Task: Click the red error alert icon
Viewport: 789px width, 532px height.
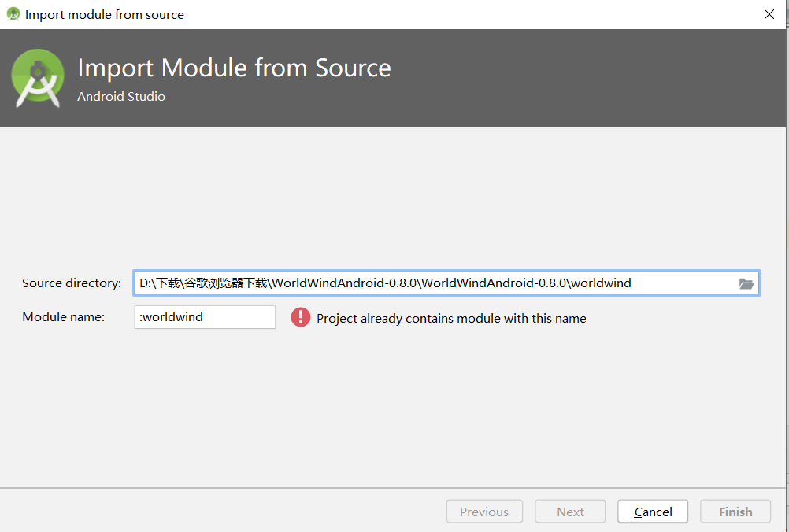Action: [x=301, y=317]
